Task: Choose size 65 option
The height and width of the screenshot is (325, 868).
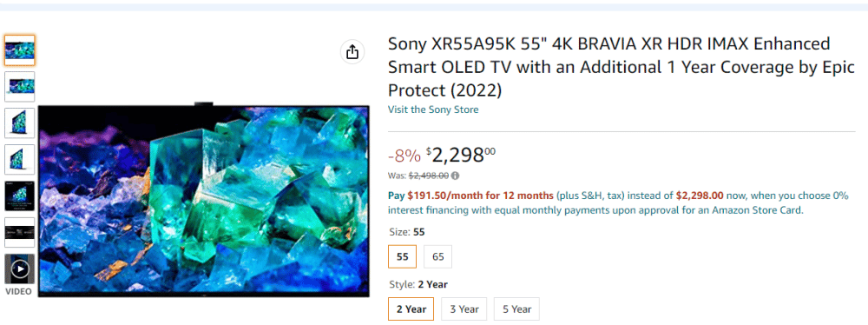Action: [437, 256]
